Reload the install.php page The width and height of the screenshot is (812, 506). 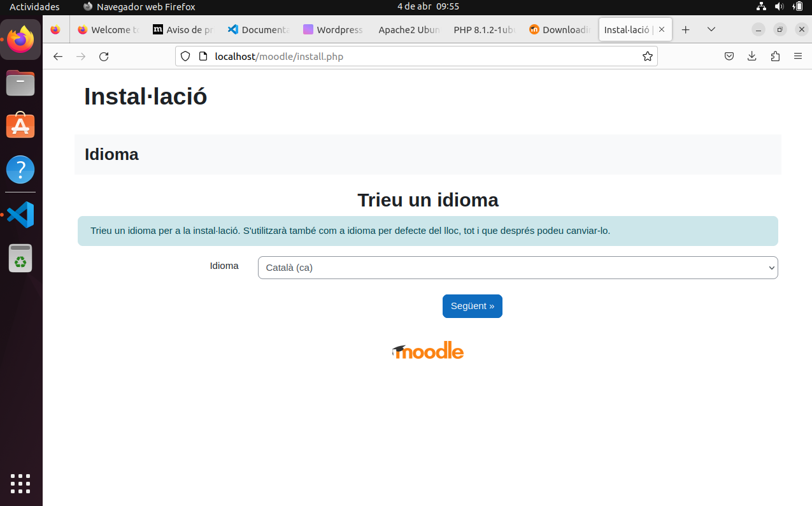[x=104, y=56]
